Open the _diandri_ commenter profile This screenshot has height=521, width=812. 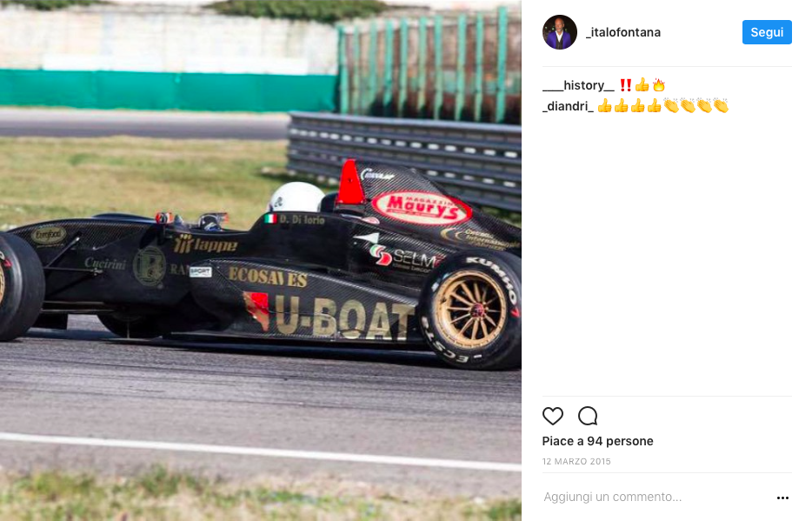[x=568, y=106]
